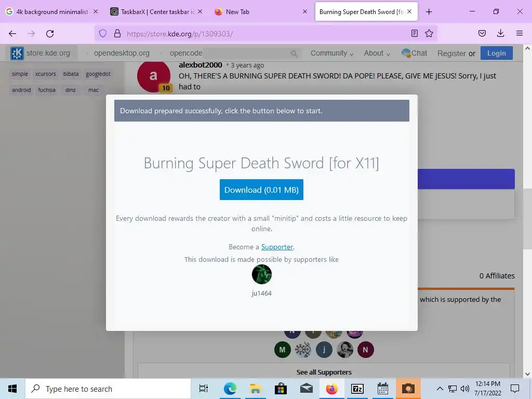Viewport: 532px width, 399px height.
Task: Open the Firefox downloads panel
Action: click(x=500, y=33)
